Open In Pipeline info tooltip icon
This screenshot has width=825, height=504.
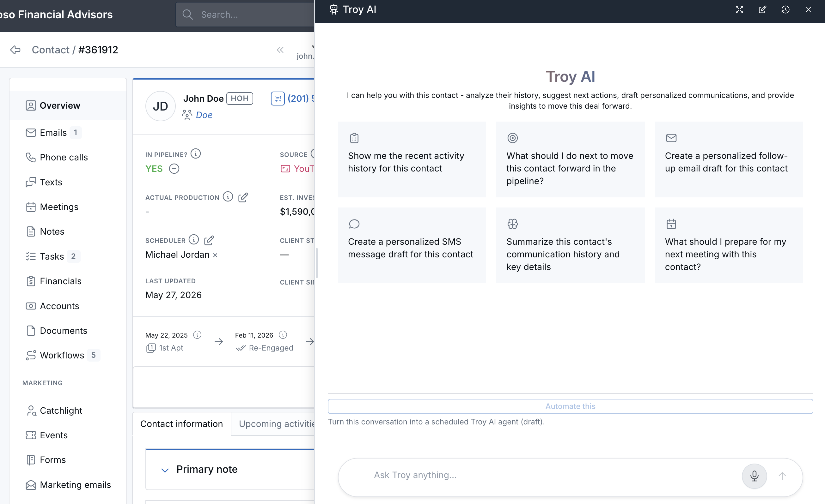[x=196, y=154]
